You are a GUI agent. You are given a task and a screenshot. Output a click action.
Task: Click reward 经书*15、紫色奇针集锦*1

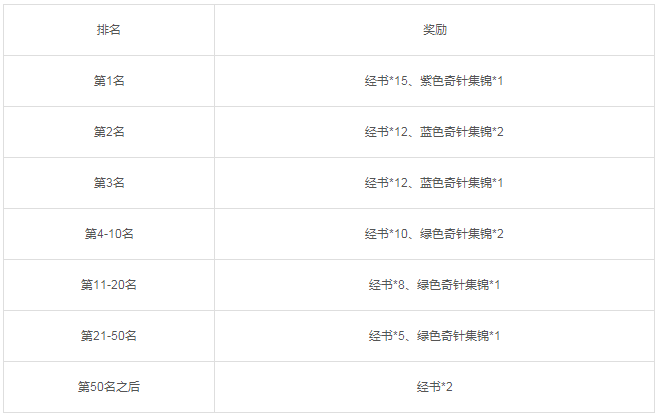(x=434, y=81)
